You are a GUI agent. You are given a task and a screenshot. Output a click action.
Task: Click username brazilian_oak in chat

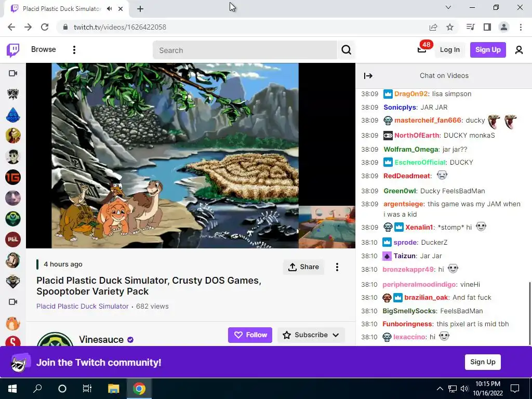426,298
